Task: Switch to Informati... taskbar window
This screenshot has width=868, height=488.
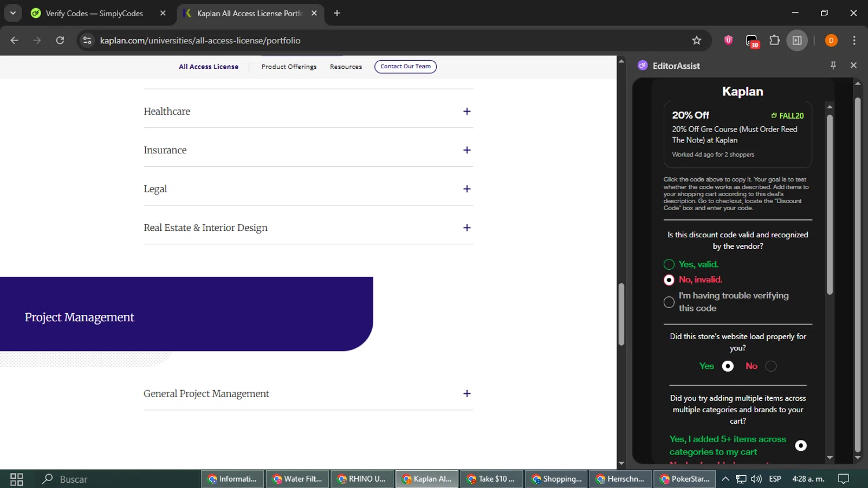Action: (x=233, y=479)
